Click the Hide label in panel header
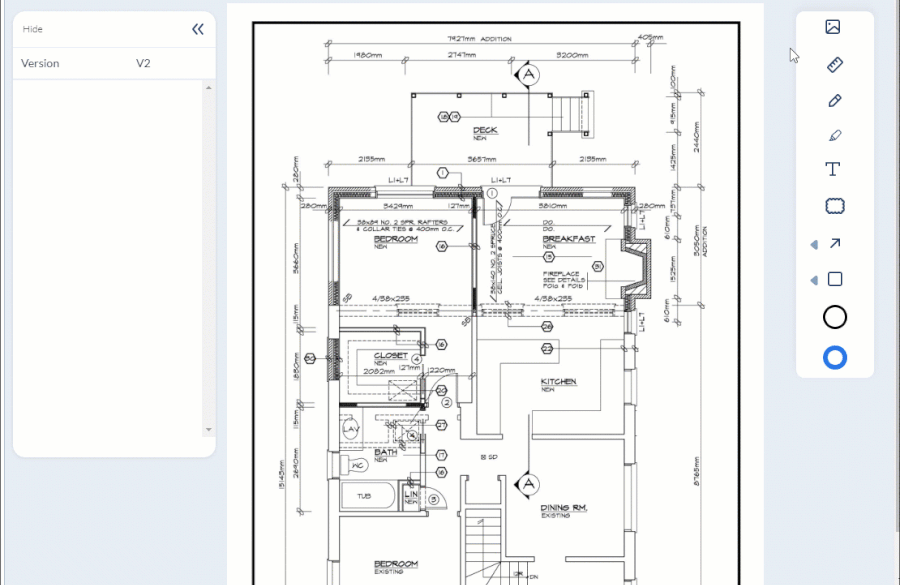This screenshot has width=900, height=585. point(33,29)
